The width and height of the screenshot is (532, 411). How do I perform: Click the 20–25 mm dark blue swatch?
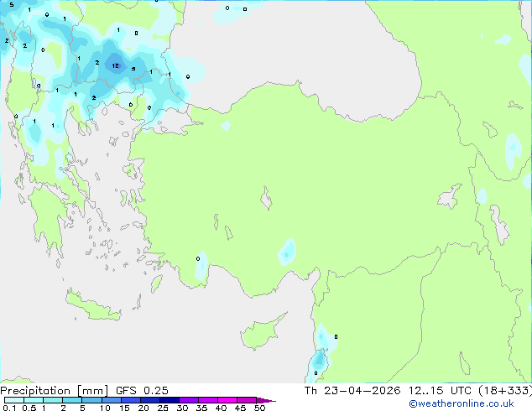click(x=150, y=400)
